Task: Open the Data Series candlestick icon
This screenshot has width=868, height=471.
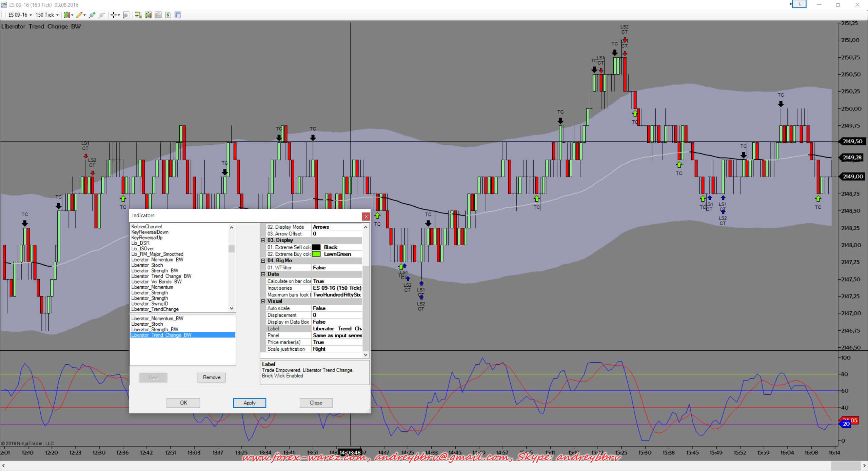Action: coord(148,15)
